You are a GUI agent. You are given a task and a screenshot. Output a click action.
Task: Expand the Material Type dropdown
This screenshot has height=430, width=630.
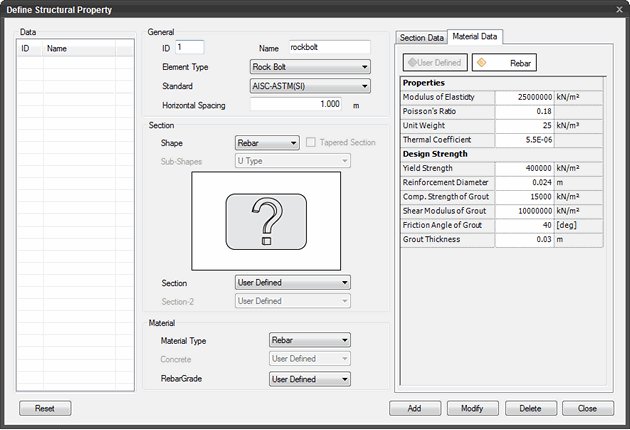click(x=309, y=341)
